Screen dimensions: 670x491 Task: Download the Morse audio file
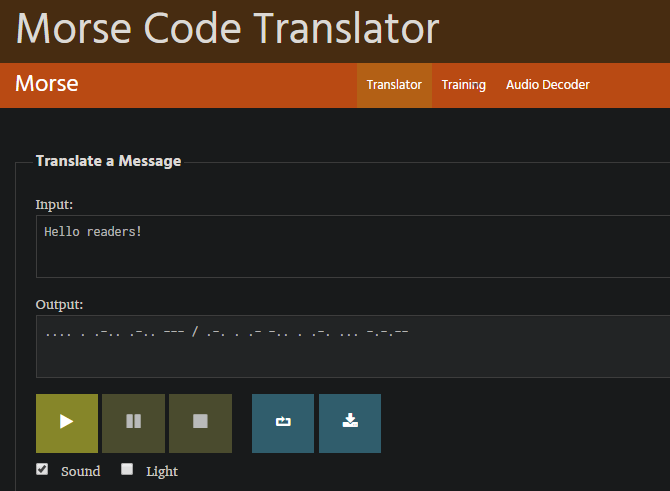350,423
